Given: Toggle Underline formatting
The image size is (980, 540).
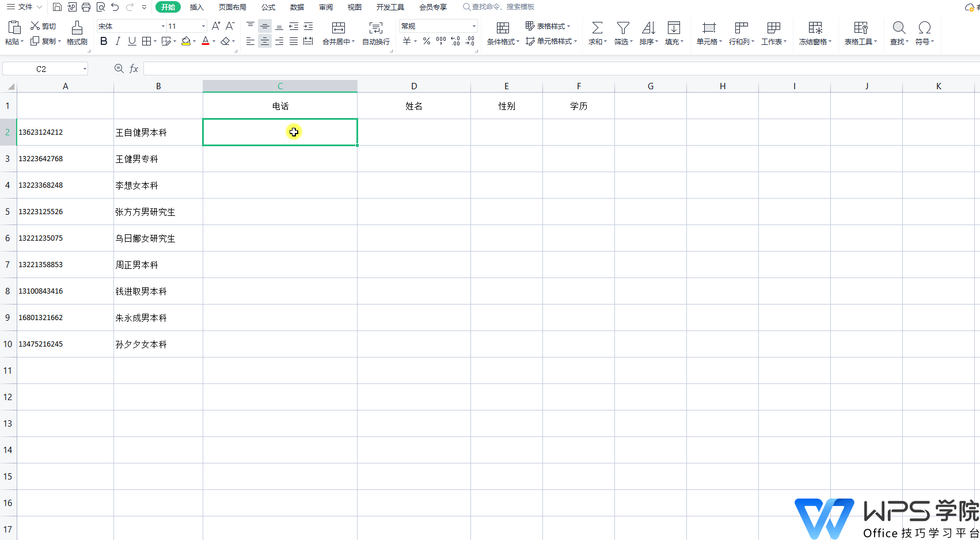Looking at the screenshot, I should (x=132, y=41).
